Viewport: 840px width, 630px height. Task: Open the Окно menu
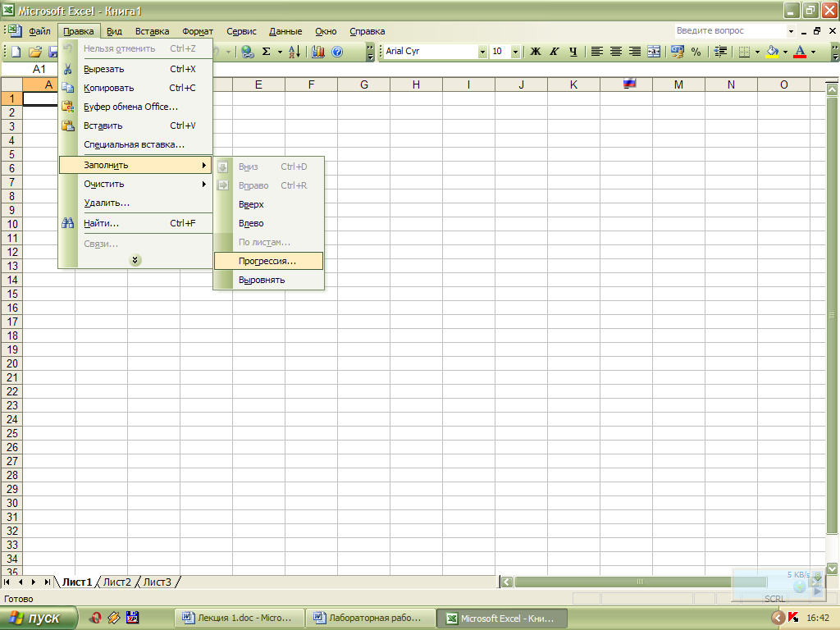coord(326,31)
